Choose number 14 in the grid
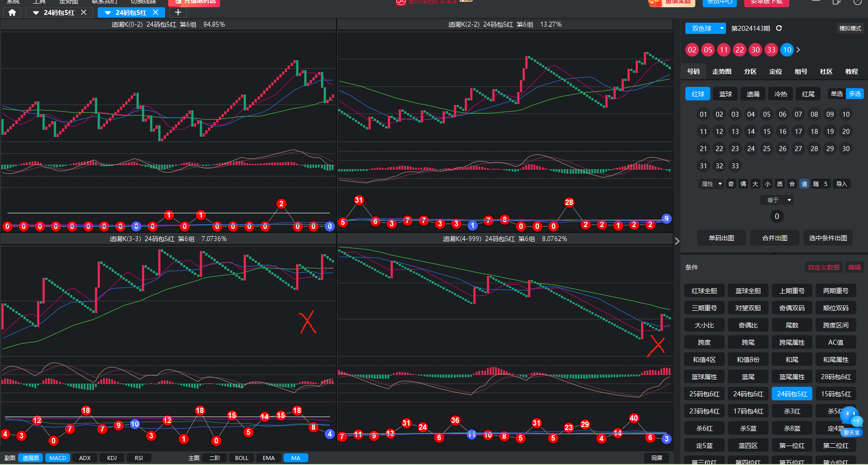This screenshot has width=868, height=465. pyautogui.click(x=751, y=132)
